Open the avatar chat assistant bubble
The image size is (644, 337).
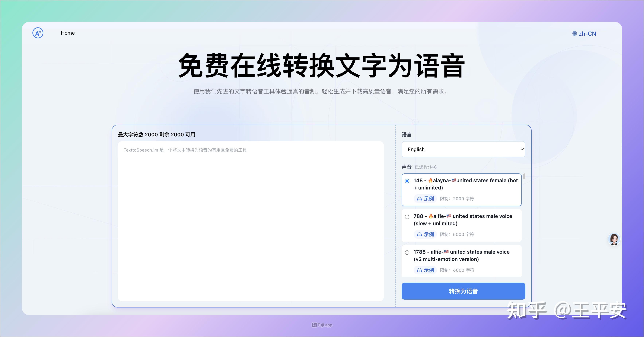coord(614,239)
